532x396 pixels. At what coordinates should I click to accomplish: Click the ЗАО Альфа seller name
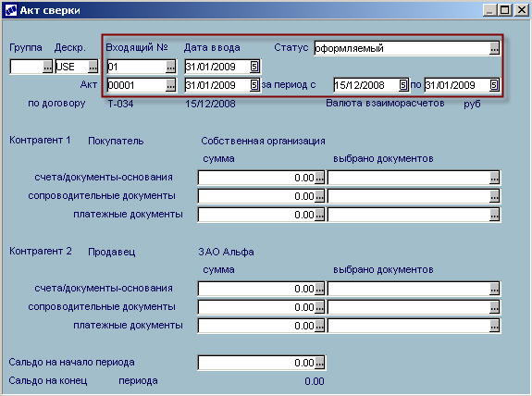click(227, 252)
